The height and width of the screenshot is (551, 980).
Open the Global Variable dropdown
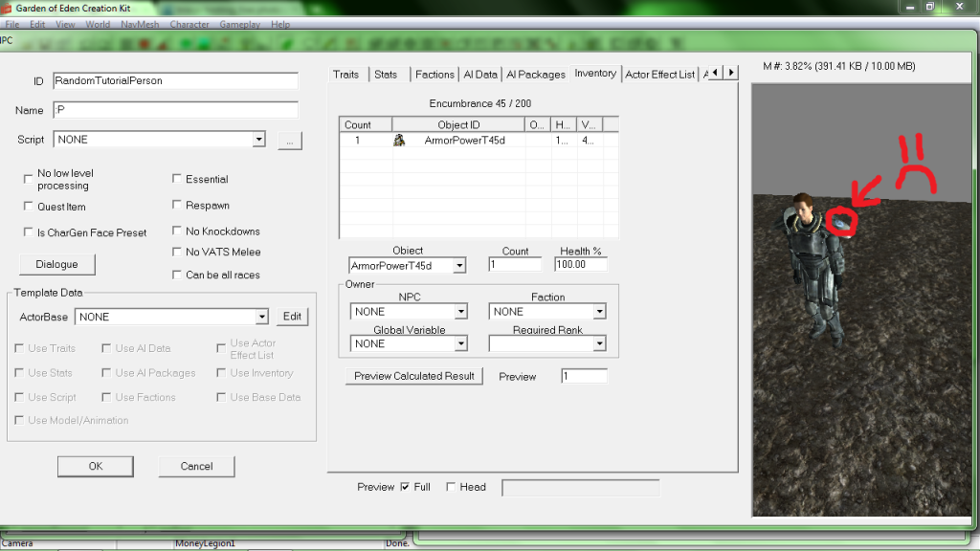click(461, 343)
